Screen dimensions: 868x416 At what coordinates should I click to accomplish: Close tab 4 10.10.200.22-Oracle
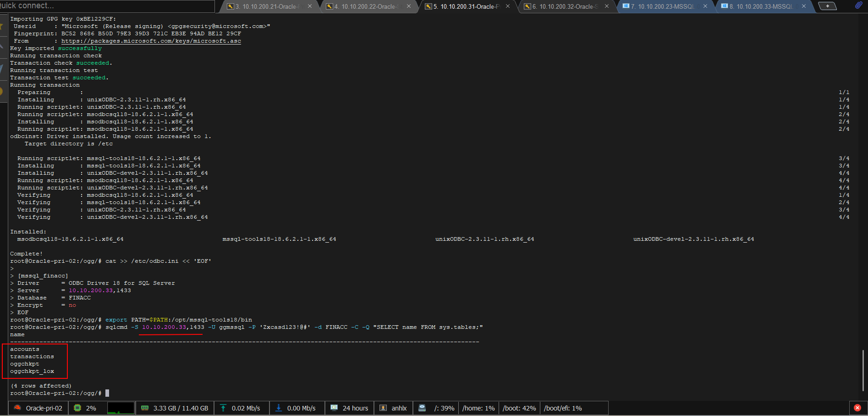pyautogui.click(x=409, y=6)
